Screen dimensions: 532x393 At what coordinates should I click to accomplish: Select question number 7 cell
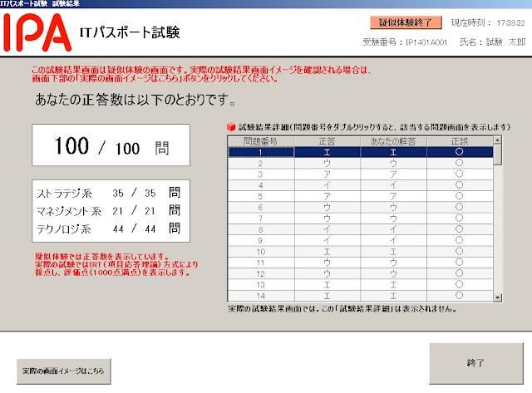(260, 219)
